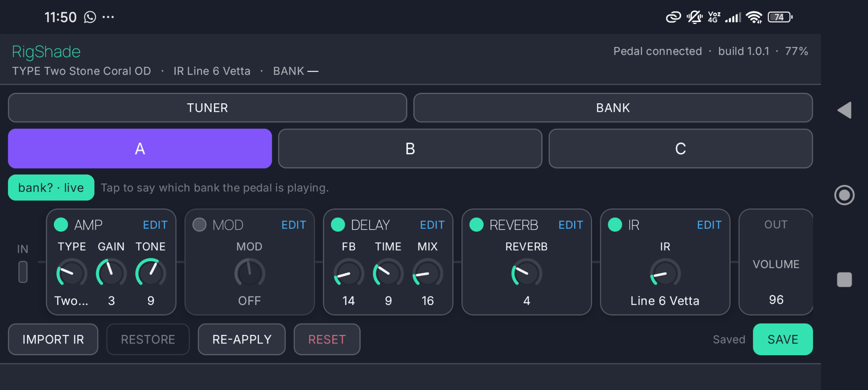The height and width of the screenshot is (390, 868).
Task: Select the delay TIME knob
Action: tap(388, 274)
